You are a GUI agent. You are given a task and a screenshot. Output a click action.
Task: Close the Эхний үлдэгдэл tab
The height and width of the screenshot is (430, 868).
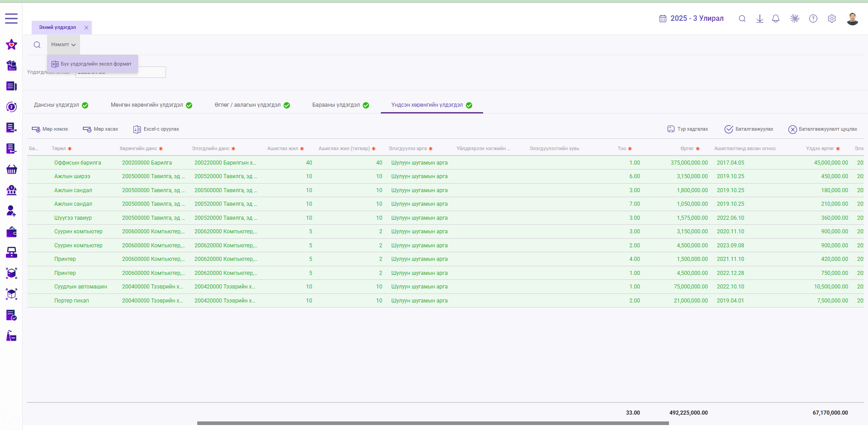86,28
